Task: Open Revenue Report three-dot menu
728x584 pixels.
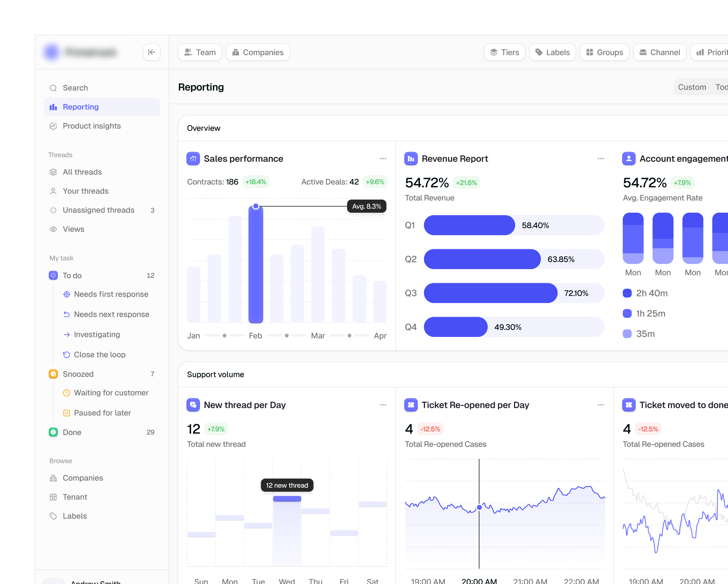Action: coord(601,158)
